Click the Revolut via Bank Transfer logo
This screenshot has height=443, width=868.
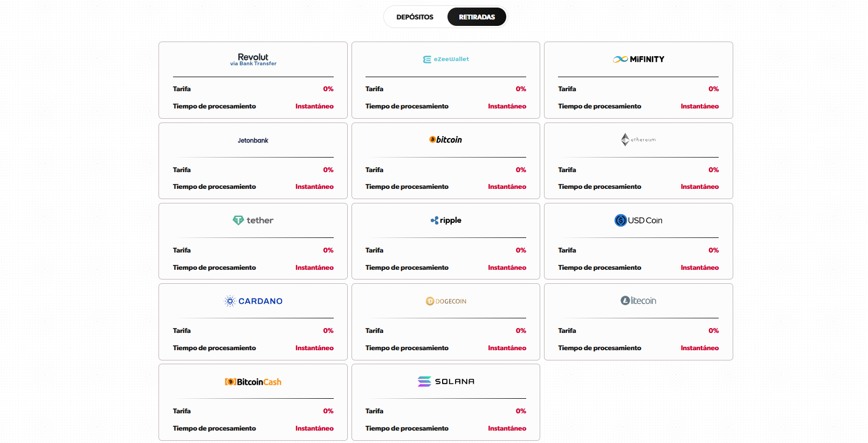tap(253, 59)
